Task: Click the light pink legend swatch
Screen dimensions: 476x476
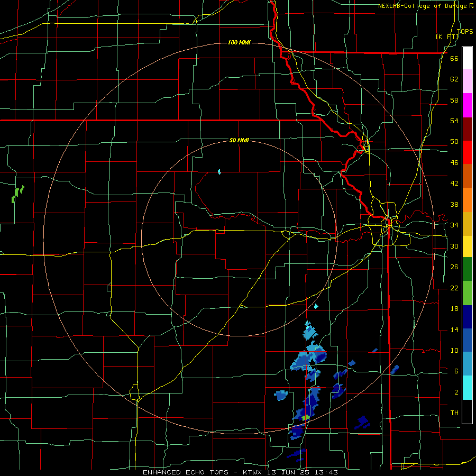Action: [x=467, y=81]
